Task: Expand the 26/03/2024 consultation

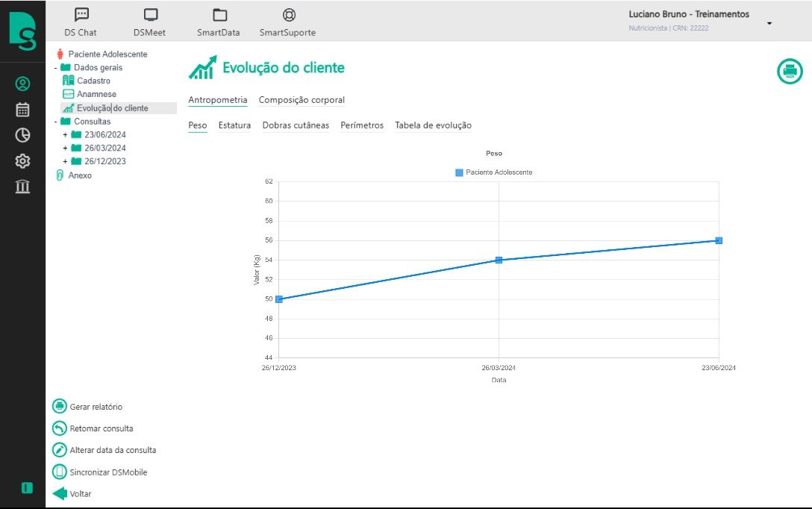Action: click(x=65, y=148)
